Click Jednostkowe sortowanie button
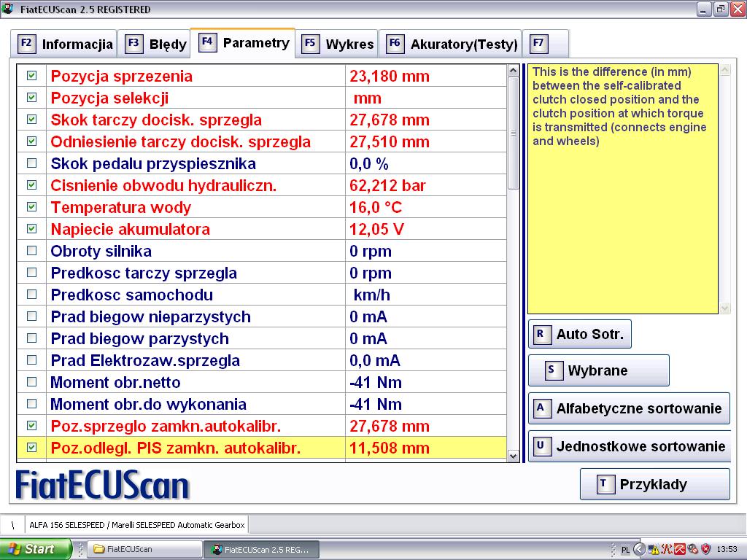The image size is (747, 560). point(630,446)
